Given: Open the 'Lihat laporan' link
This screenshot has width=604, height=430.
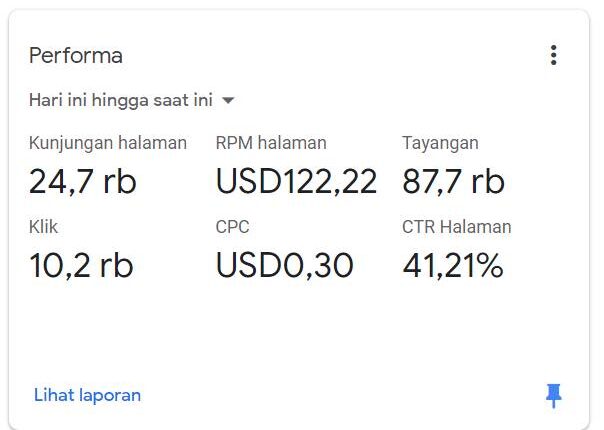Looking at the screenshot, I should click(x=87, y=395).
